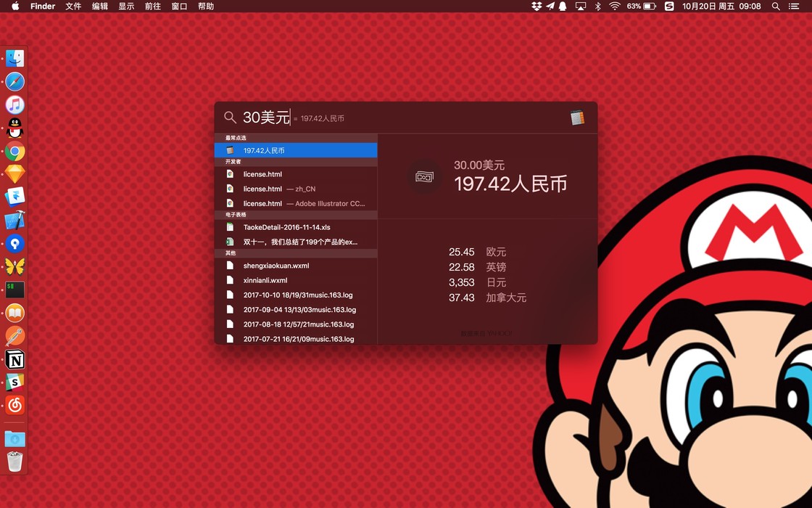The image size is (812, 508).
Task: Launch Safari from the Dock
Action: click(x=14, y=81)
